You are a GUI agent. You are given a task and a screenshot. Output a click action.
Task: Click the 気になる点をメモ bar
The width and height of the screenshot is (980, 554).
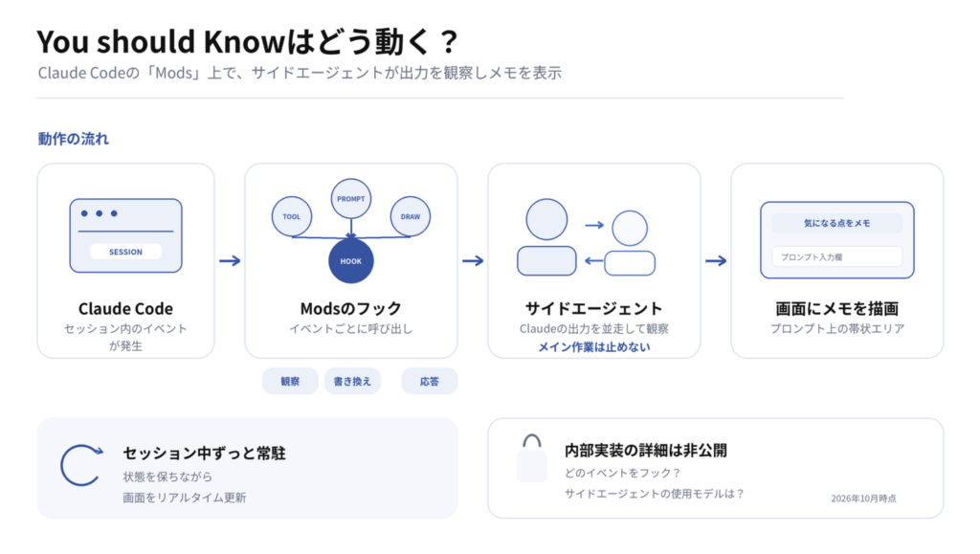836,223
